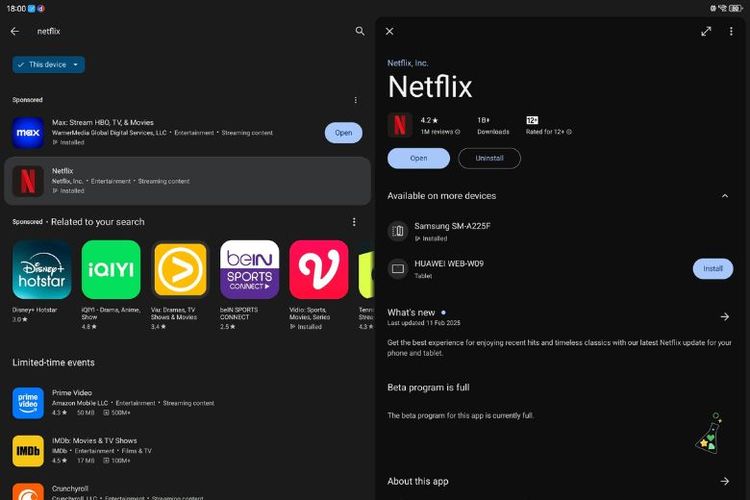Install Netflix on HUAWEI WEB-W09 tablet

tap(712, 268)
